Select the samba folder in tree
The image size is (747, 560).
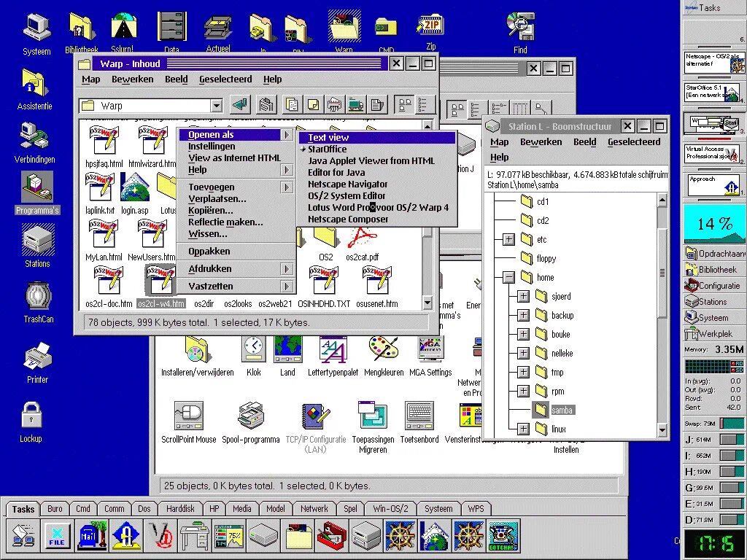[553, 410]
